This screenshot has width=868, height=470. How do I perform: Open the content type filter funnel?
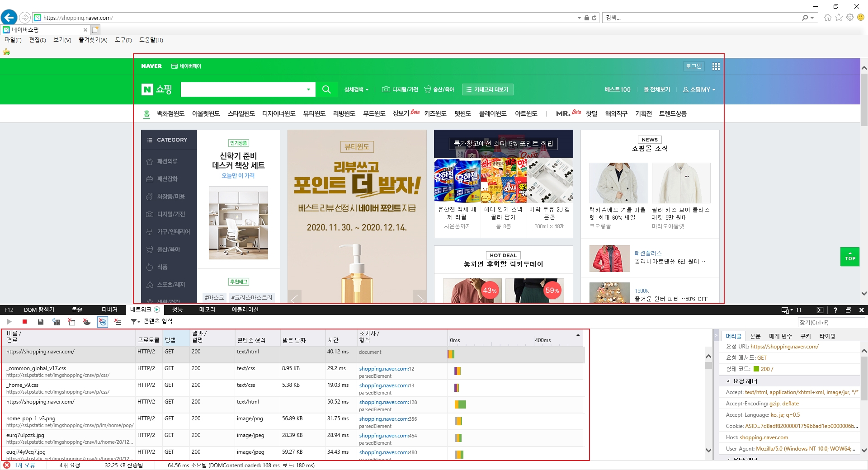(x=135, y=322)
